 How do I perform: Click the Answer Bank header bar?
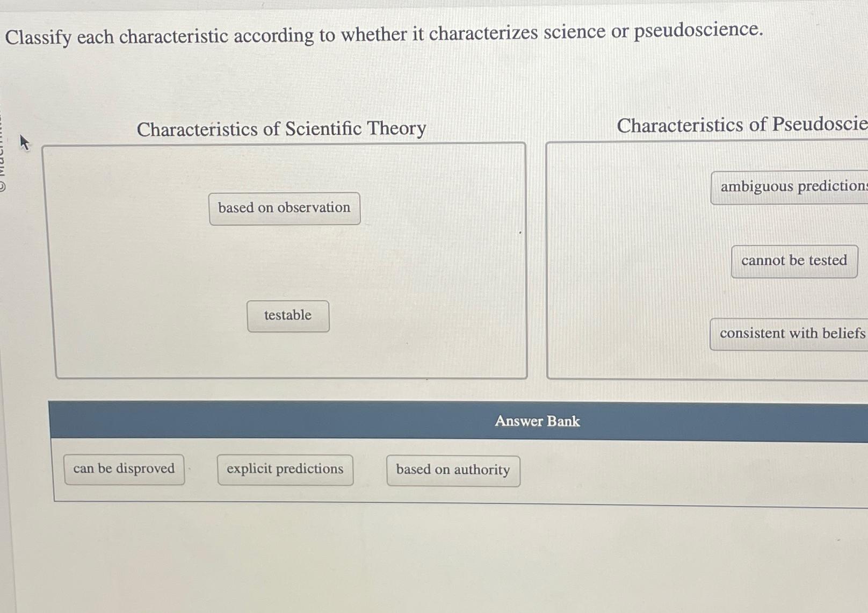(537, 421)
